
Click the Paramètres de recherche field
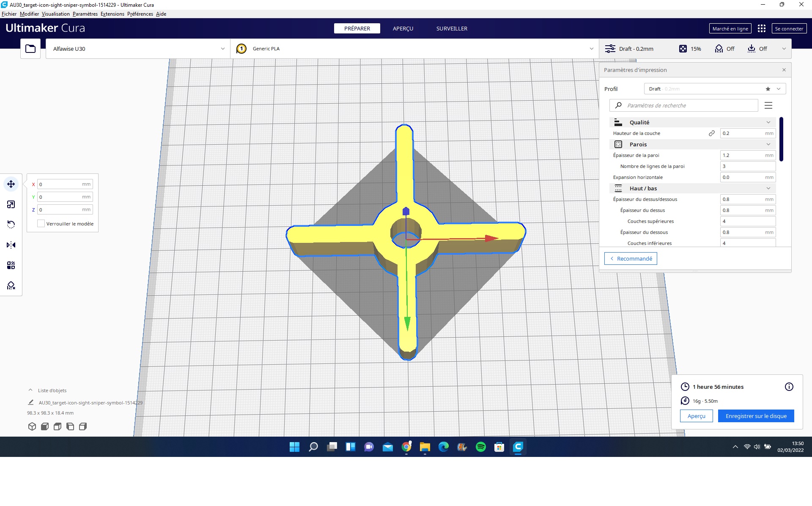tap(689, 105)
